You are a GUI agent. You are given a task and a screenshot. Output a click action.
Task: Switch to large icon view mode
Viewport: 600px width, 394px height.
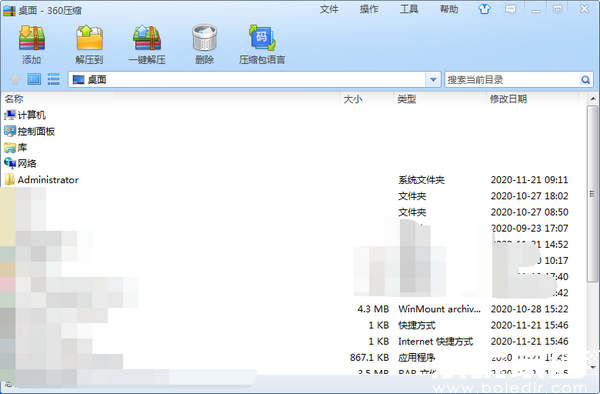pos(34,79)
